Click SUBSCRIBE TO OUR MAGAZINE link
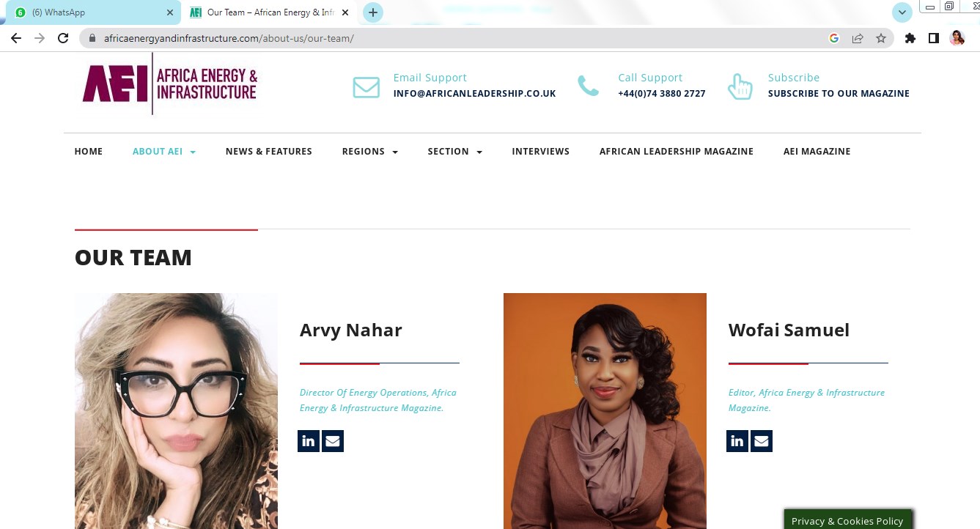Image resolution: width=980 pixels, height=529 pixels. pos(839,94)
